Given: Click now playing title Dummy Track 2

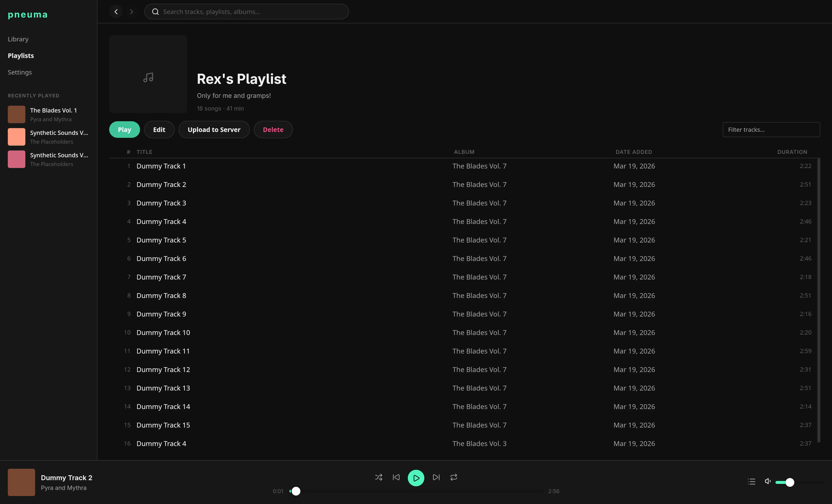Looking at the screenshot, I should pos(66,478).
